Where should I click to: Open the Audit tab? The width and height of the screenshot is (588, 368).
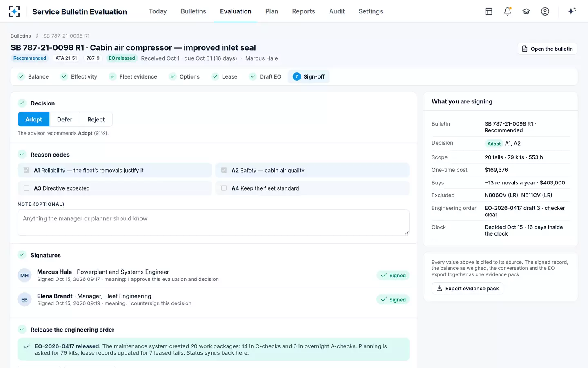(x=337, y=11)
